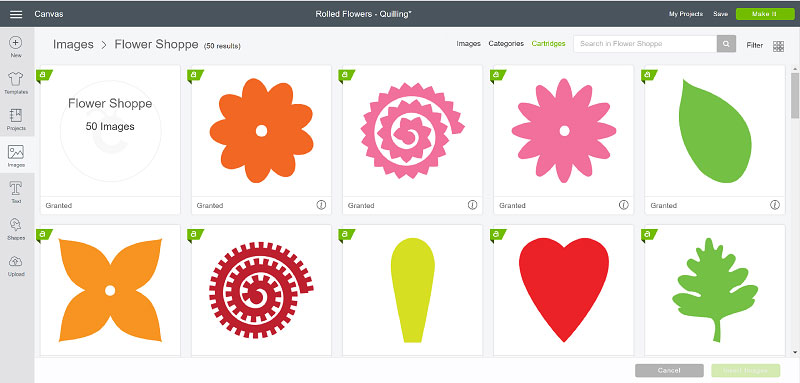Screen dimensions: 800x383
Task: Click green access badge on red heart
Action: point(497,235)
